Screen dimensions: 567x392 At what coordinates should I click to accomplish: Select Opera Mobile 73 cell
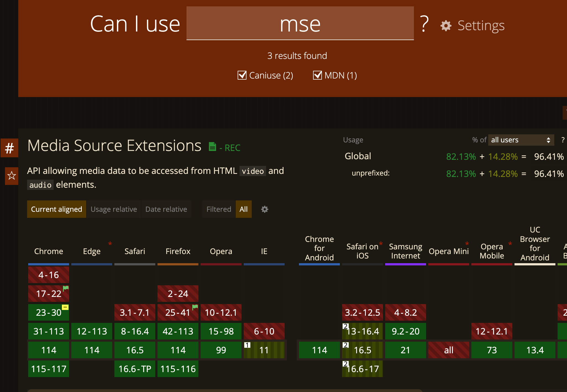492,350
